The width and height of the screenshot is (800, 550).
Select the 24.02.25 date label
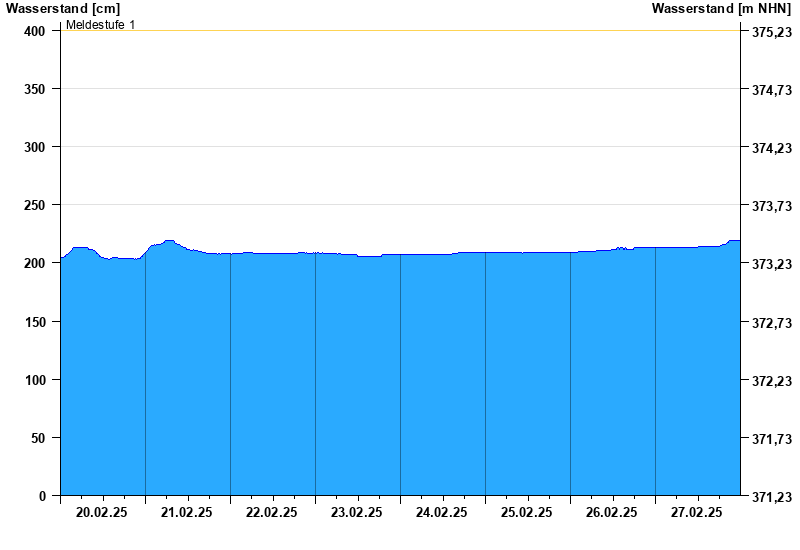click(x=442, y=512)
